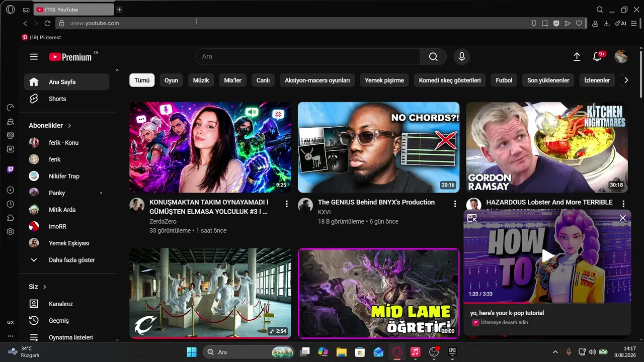Go to the YouTube Premium home logo
Image resolution: width=644 pixels, height=362 pixels.
click(x=70, y=57)
